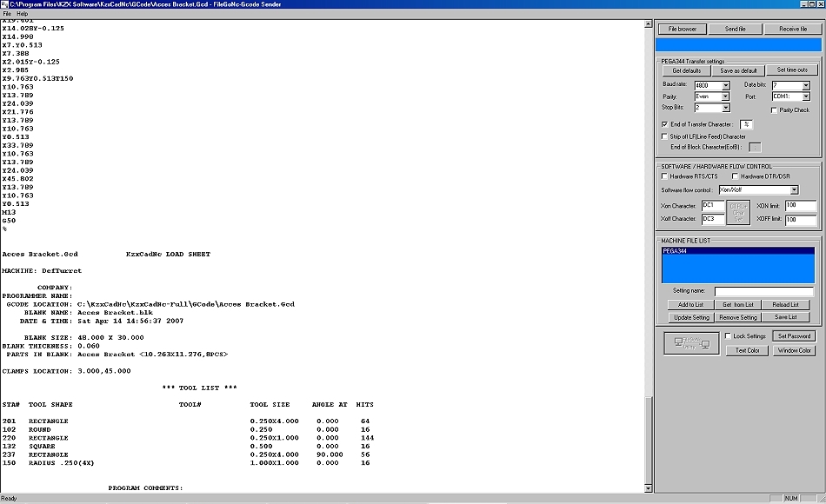Screen dimensions: 826x504
Task: Click the '150 RADIUS .250(4X)' tool row
Action: 186,463
